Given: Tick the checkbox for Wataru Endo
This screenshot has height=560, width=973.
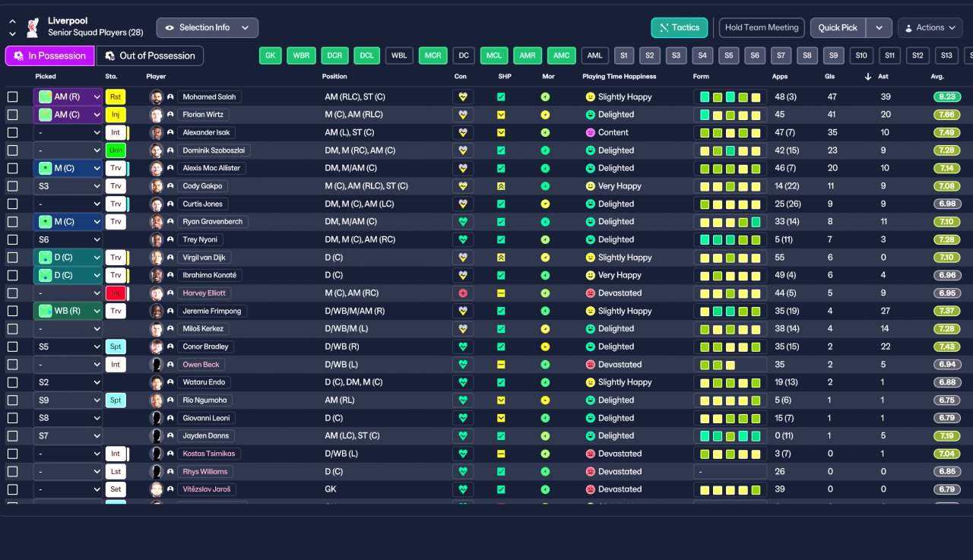Looking at the screenshot, I should [12, 382].
